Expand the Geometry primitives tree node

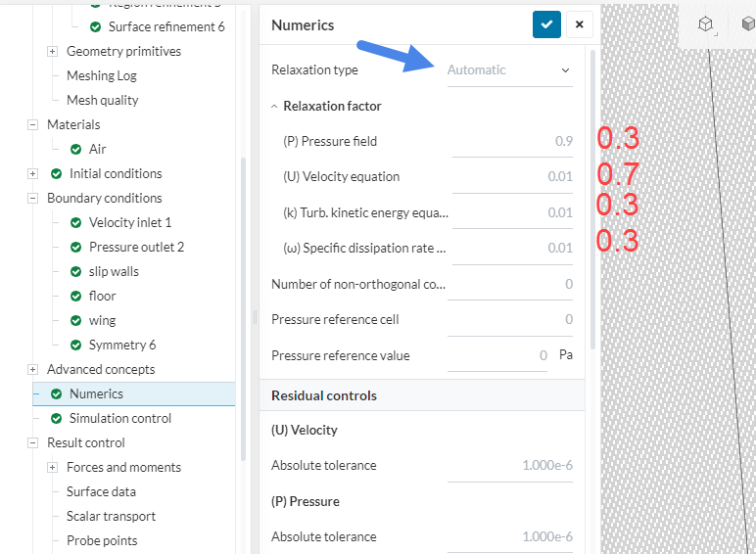coord(53,51)
